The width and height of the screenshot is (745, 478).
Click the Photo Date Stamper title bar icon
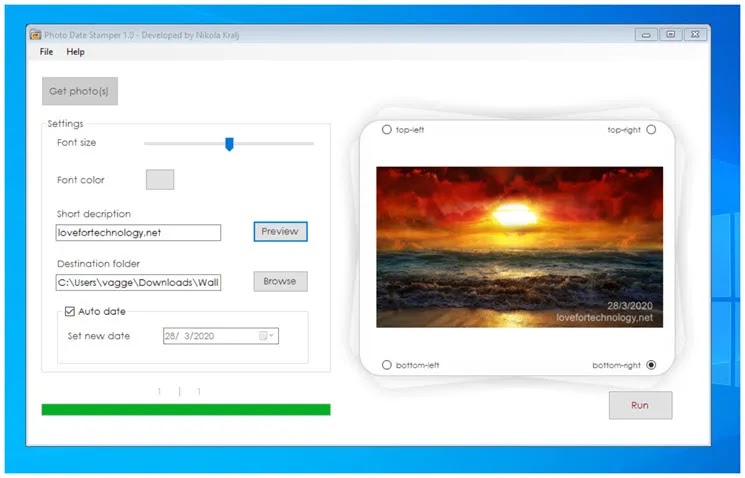(x=35, y=35)
